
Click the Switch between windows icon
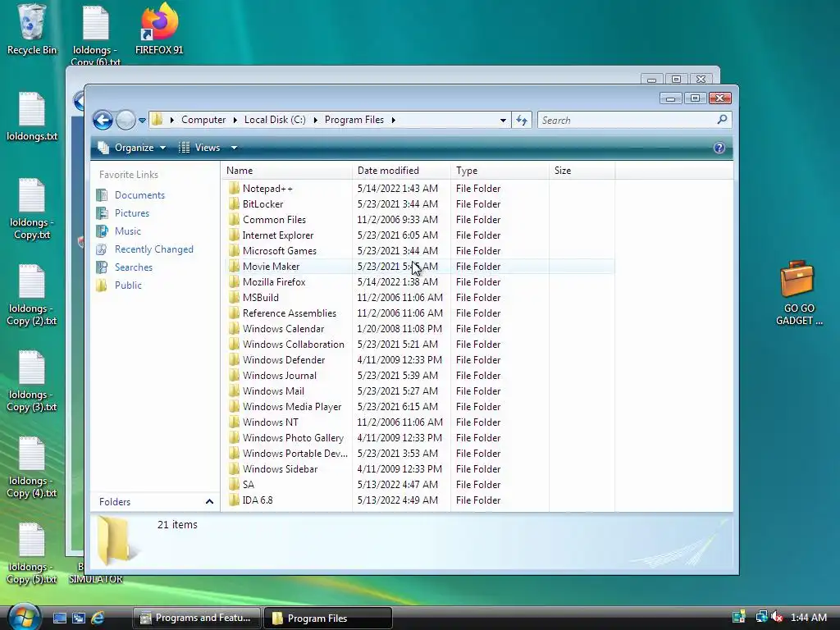(78, 619)
